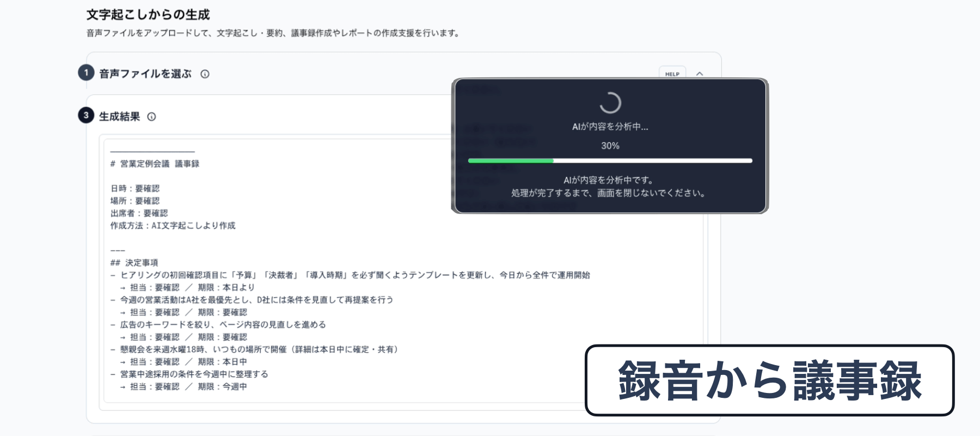Click the 広告のキーワードを絞り line
980x436 pixels.
218,325
